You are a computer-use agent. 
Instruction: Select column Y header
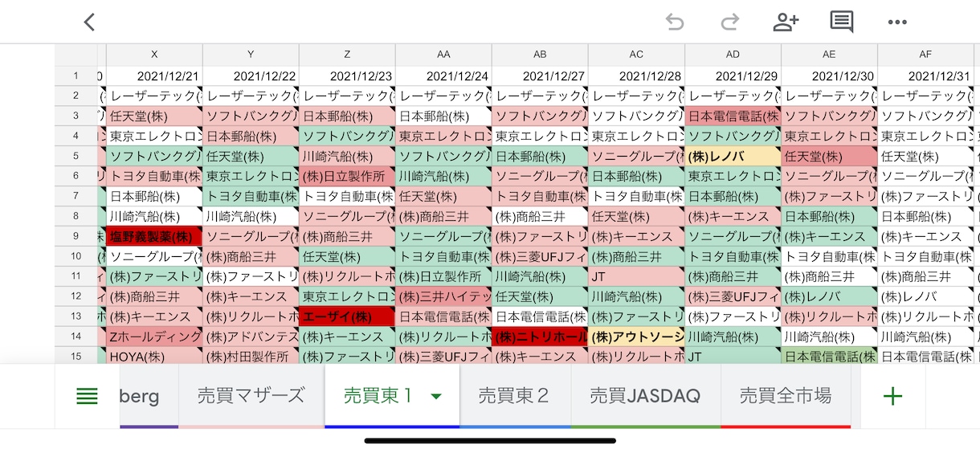[x=251, y=55]
